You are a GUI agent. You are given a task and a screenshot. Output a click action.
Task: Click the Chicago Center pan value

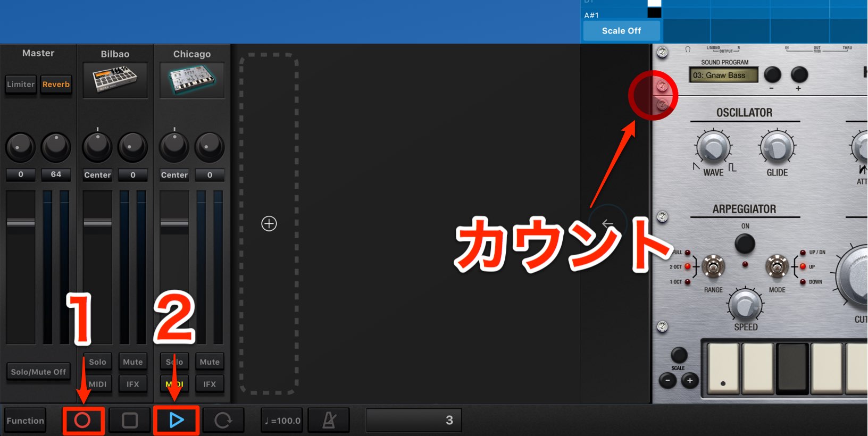[174, 175]
